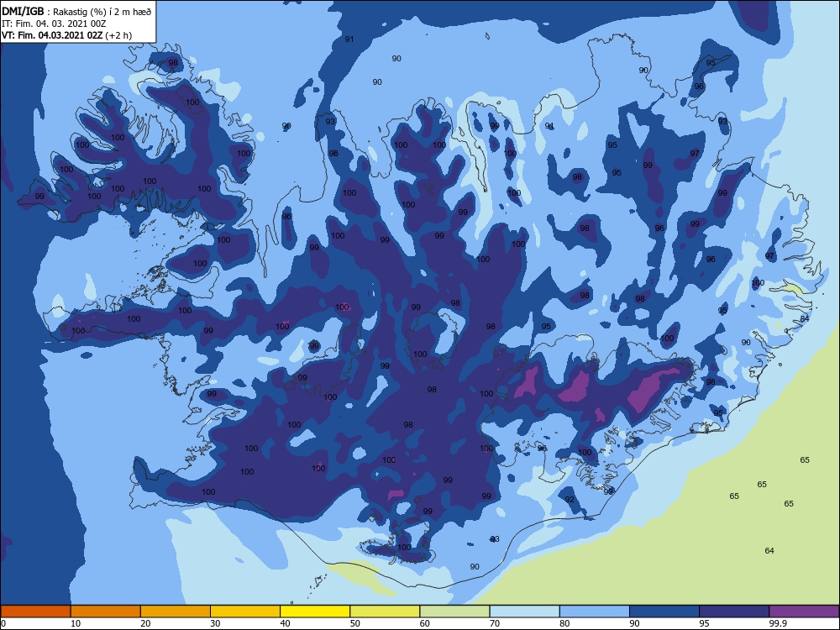Click the value 97 near the northeast coast
This screenshot has height=630, width=840.
(695, 153)
